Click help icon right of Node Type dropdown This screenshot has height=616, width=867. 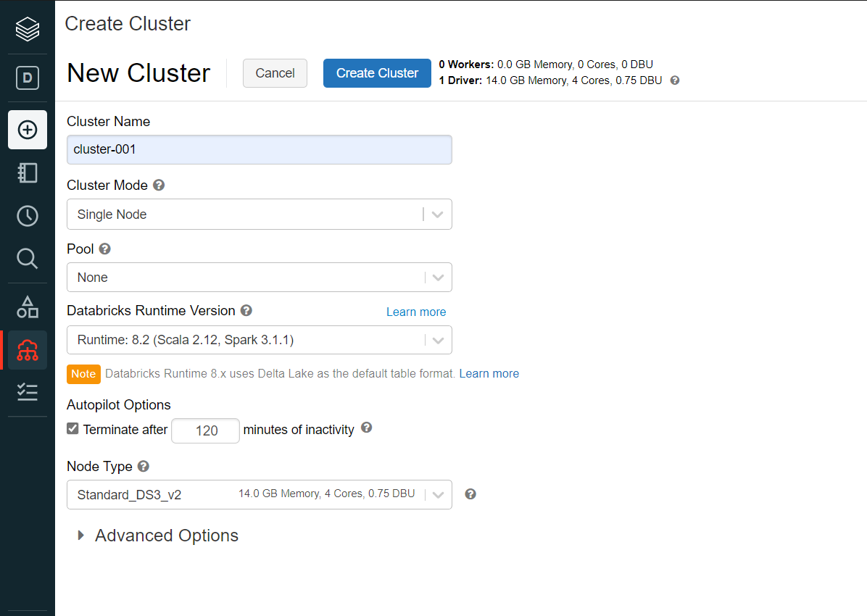470,494
